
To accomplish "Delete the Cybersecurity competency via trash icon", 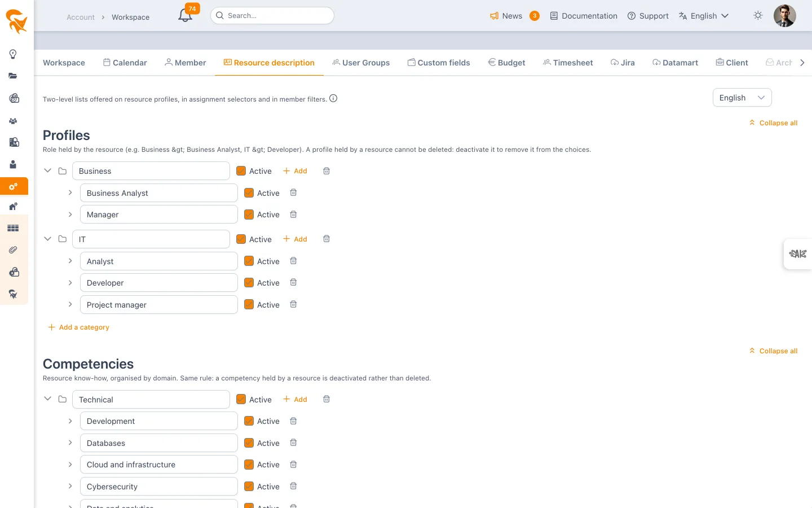I will (x=293, y=486).
